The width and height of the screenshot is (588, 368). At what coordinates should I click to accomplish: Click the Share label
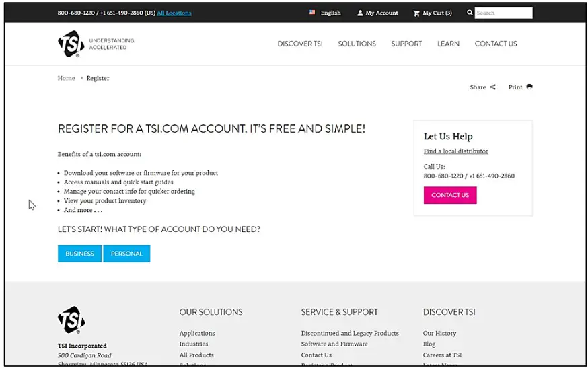pos(478,87)
